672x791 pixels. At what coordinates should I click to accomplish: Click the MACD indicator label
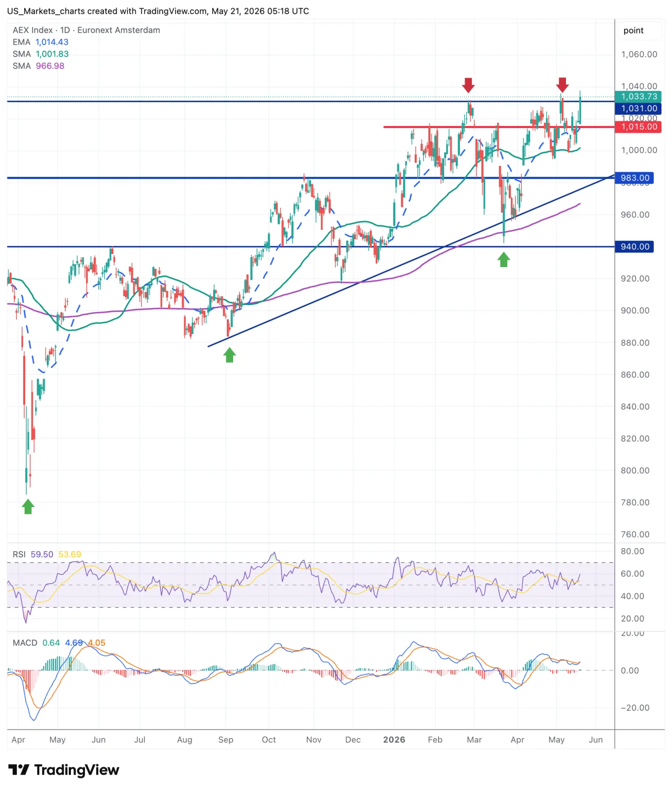point(25,643)
